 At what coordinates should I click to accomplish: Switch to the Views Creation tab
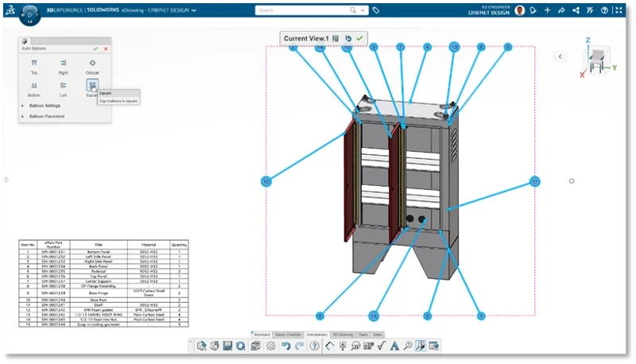coord(289,335)
